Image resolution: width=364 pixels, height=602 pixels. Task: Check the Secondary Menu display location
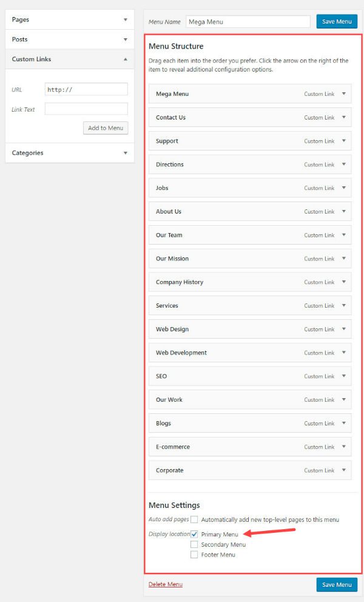(194, 544)
